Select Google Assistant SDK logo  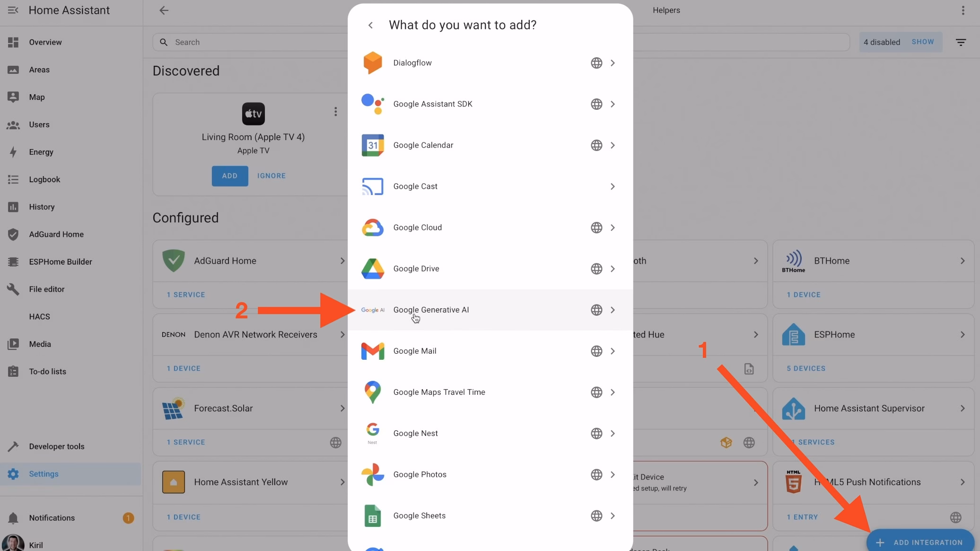373,104
